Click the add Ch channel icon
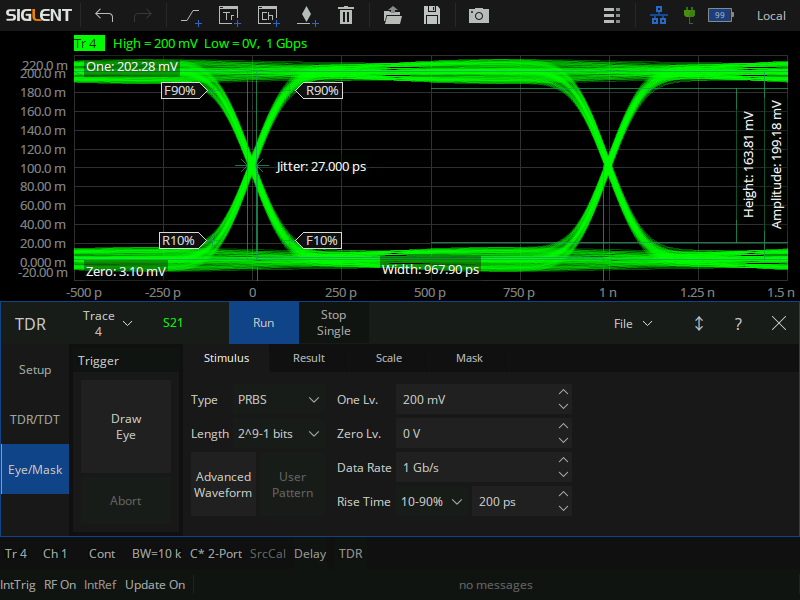800x600 pixels. [267, 15]
